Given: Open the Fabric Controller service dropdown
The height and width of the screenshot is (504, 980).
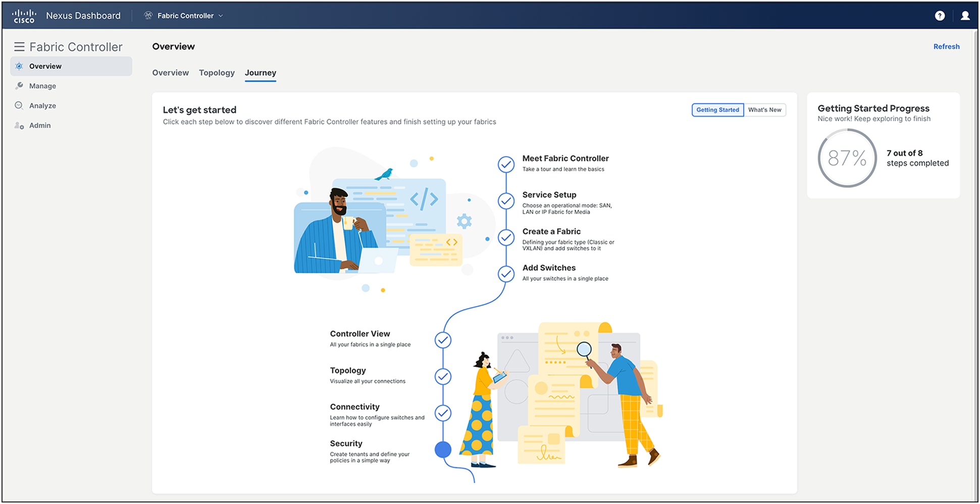Looking at the screenshot, I should pyautogui.click(x=190, y=16).
